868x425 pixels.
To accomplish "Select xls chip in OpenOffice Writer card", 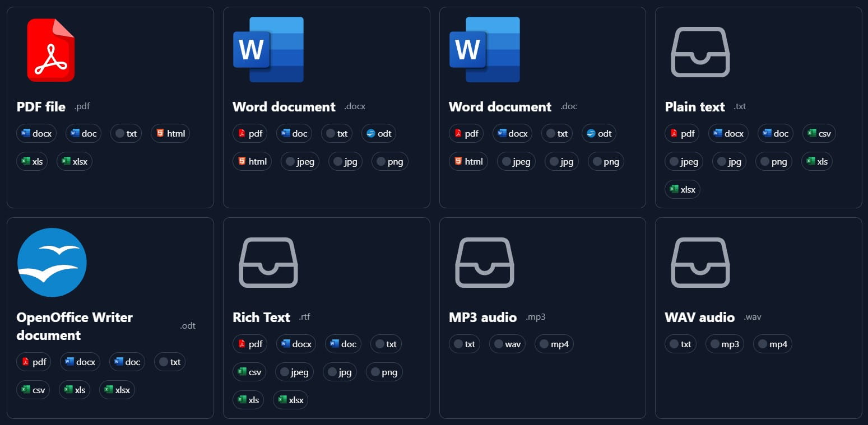I will coord(75,390).
